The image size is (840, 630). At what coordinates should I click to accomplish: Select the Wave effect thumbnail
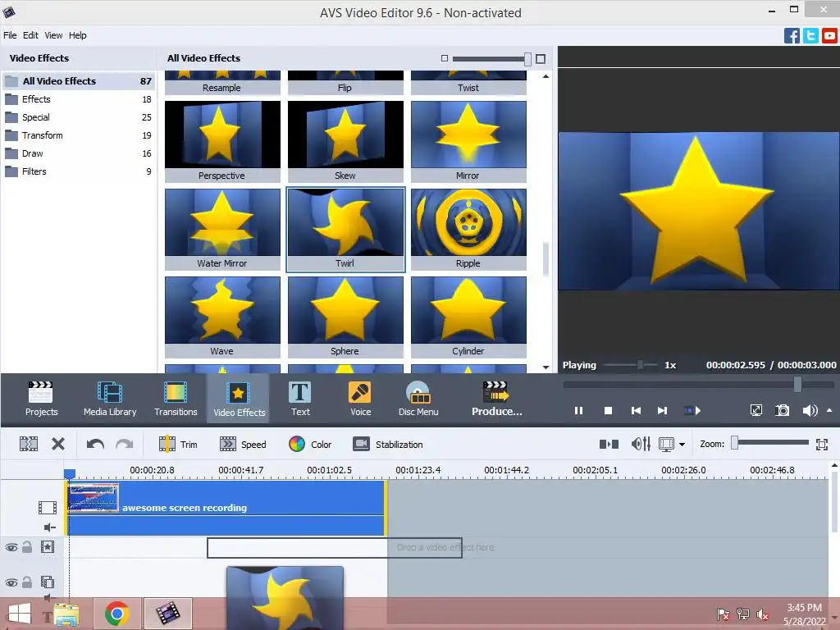point(222,317)
